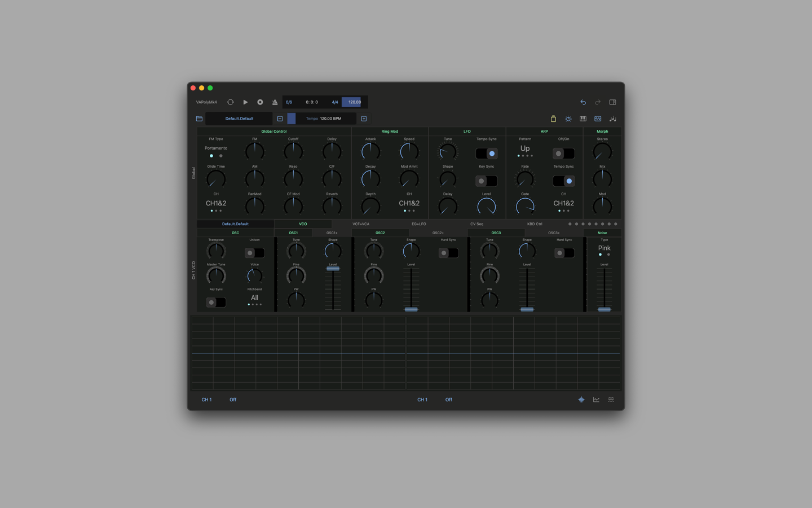Change the ARP CH1&2 channel selector
This screenshot has height=508, width=812.
563,203
